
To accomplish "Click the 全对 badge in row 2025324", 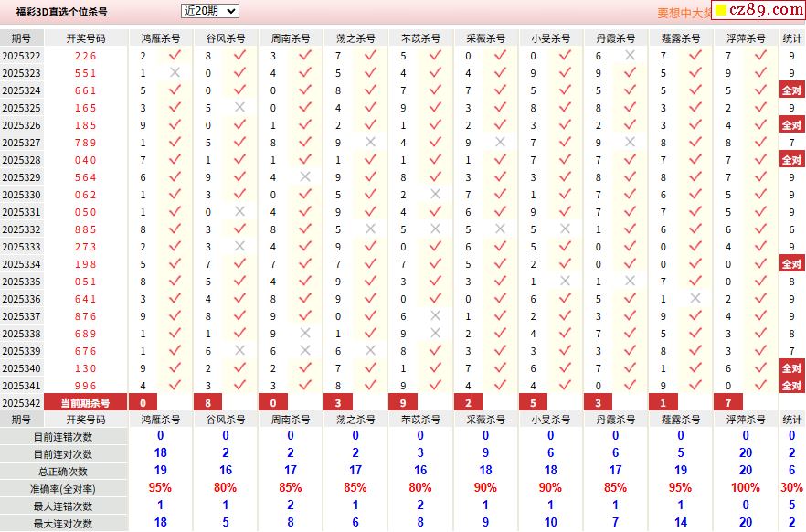I will coord(791,90).
